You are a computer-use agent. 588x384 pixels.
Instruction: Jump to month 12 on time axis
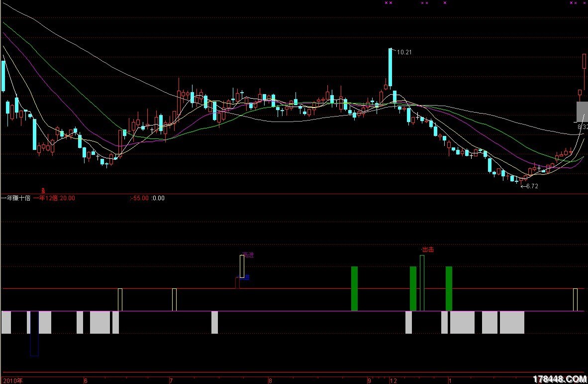click(x=393, y=381)
